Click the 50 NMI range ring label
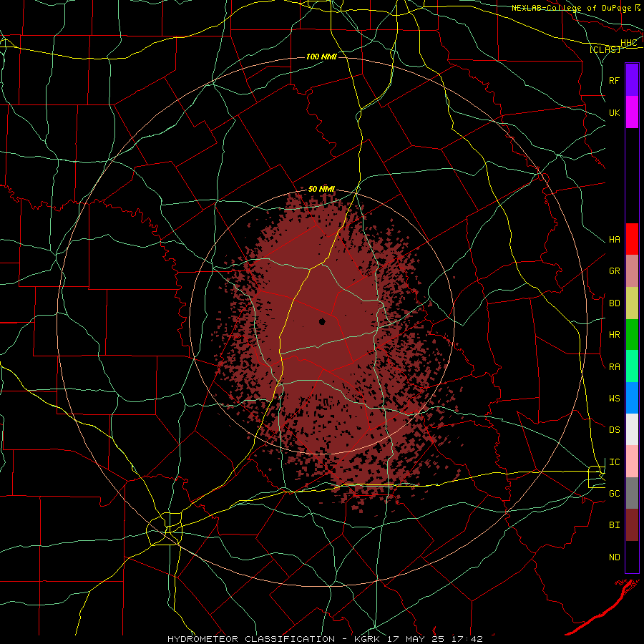Image resolution: width=644 pixels, height=644 pixels. pyautogui.click(x=321, y=189)
